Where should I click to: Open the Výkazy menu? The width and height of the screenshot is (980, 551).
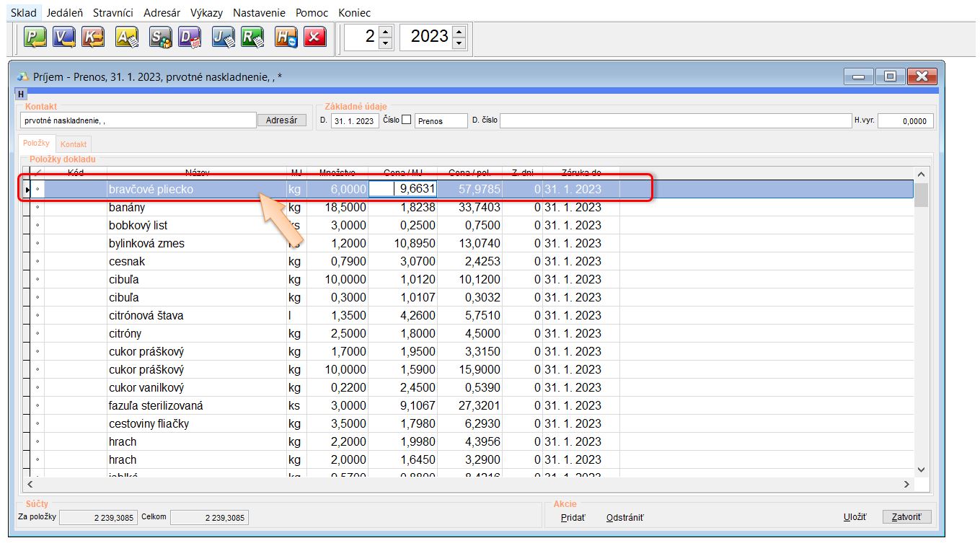(x=206, y=13)
